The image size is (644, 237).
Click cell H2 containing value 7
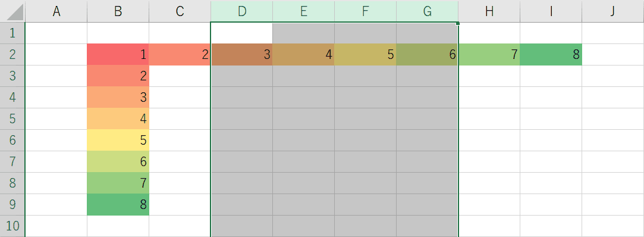coord(489,54)
